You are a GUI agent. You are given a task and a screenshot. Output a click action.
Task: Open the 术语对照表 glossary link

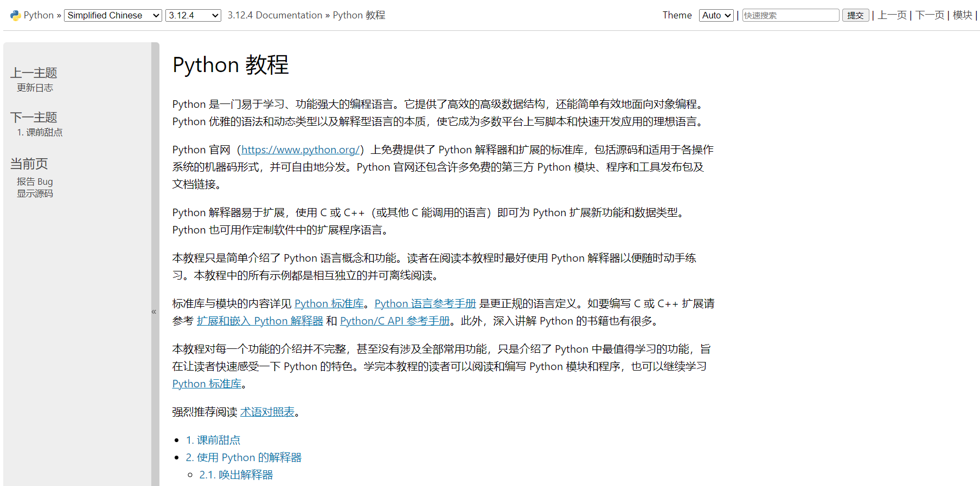[x=267, y=412]
